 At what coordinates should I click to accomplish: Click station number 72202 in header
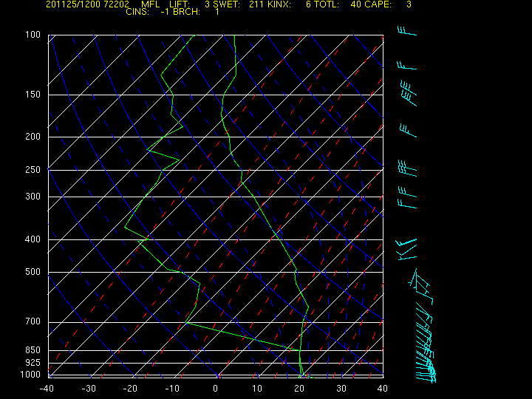click(117, 4)
